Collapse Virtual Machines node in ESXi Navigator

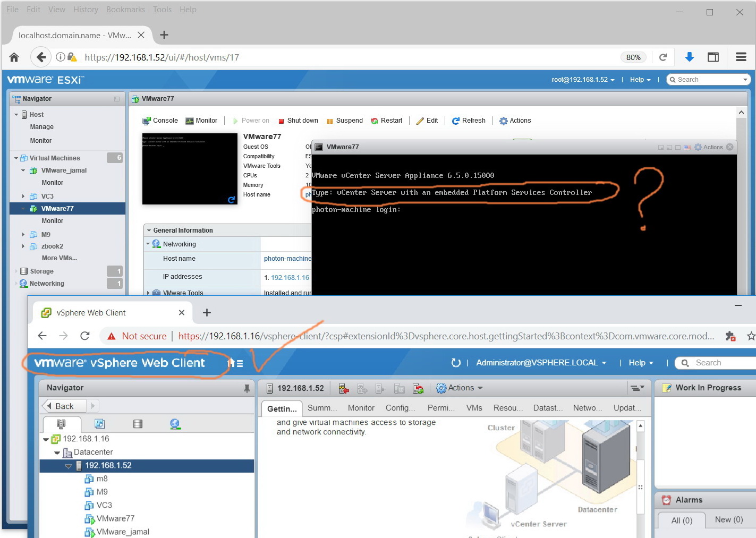(16, 158)
